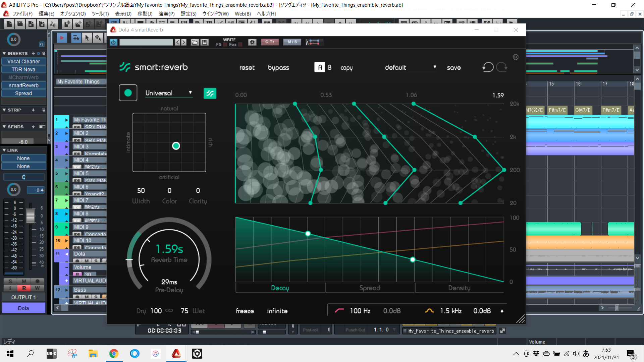Image resolution: width=644 pixels, height=362 pixels.
Task: Click save preset in smart:reverb
Action: click(454, 68)
